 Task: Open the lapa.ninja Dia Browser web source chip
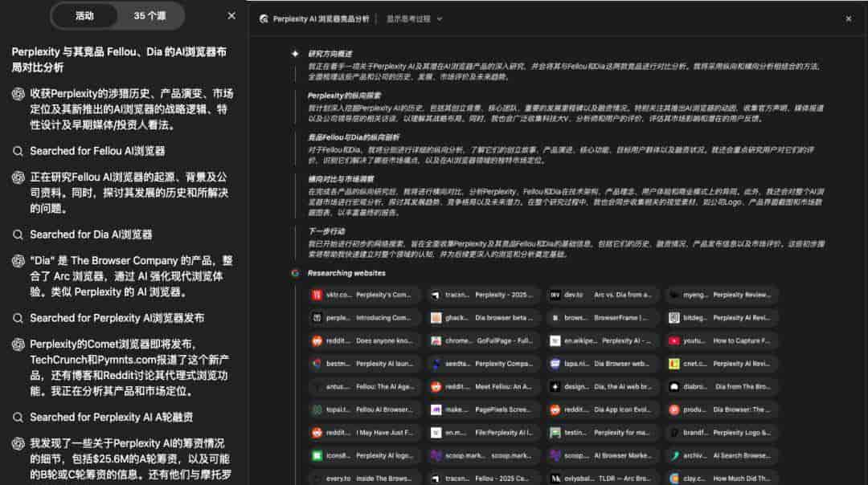602,364
